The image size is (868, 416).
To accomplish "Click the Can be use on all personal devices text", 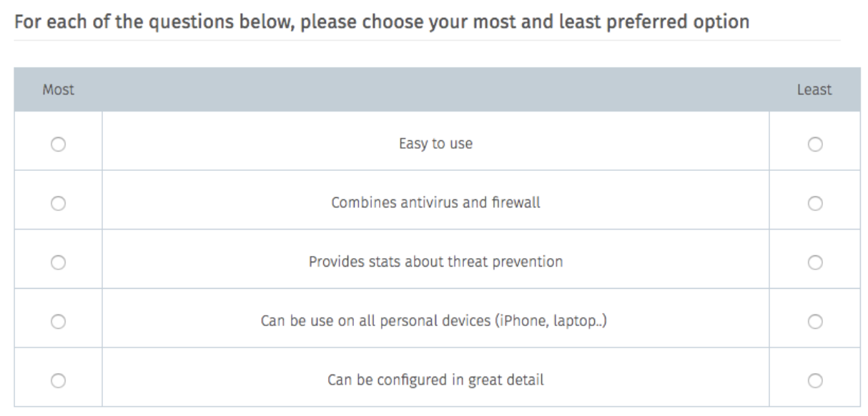I will tap(435, 321).
